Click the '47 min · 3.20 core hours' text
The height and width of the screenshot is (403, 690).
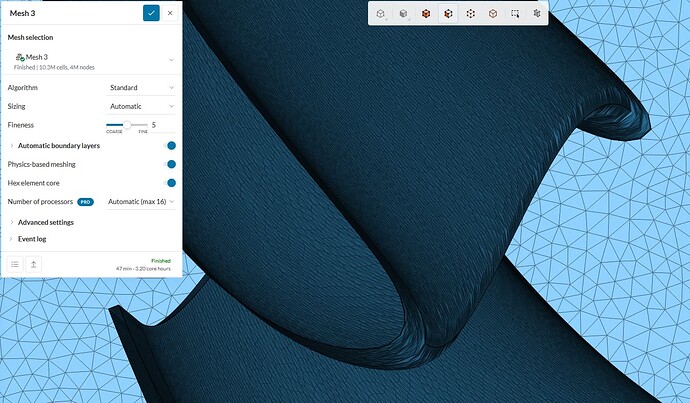pos(143,268)
